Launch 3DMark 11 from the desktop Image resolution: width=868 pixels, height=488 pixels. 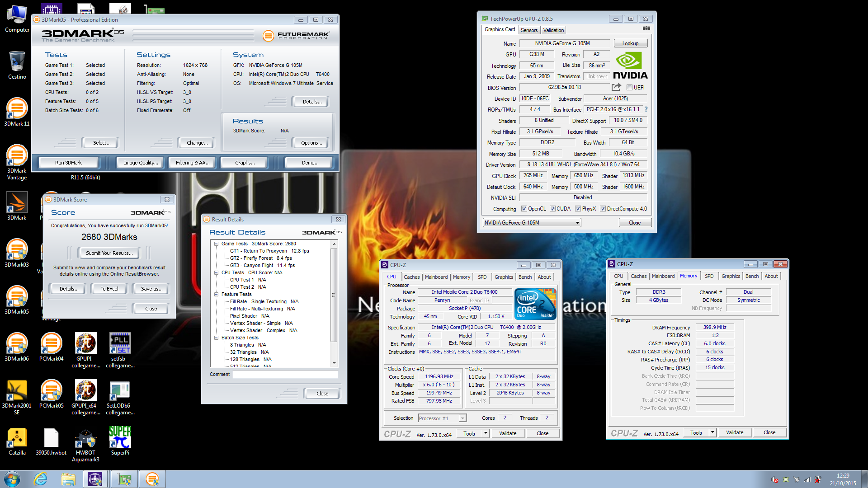pyautogui.click(x=17, y=112)
